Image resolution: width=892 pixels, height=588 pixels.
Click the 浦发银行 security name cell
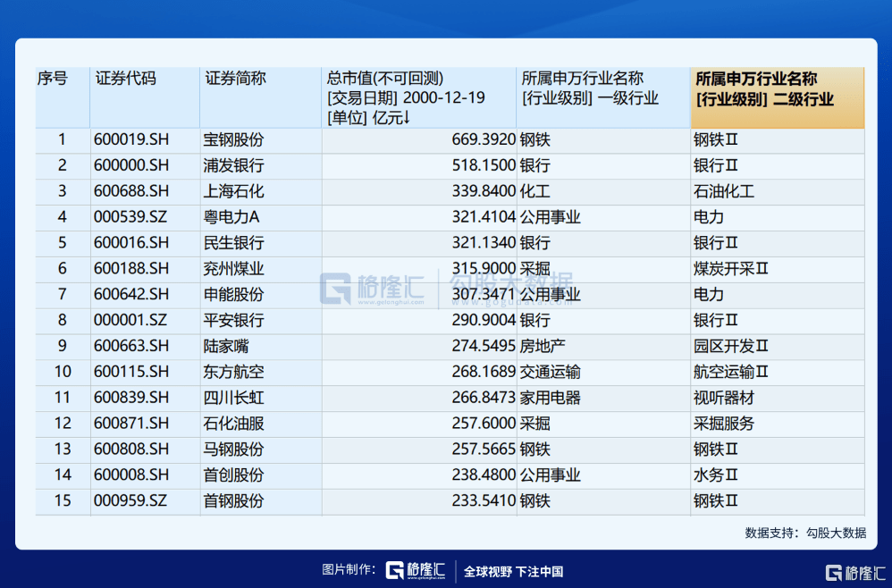233,165
